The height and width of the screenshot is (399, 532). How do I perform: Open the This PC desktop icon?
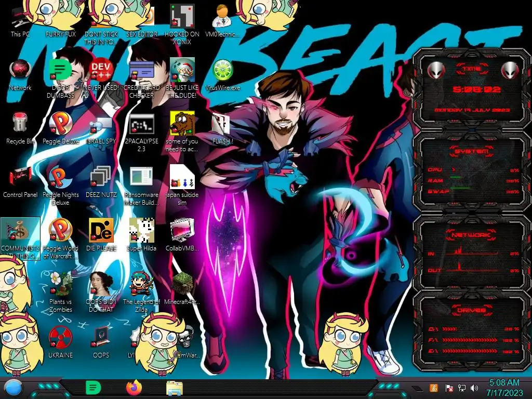click(20, 22)
